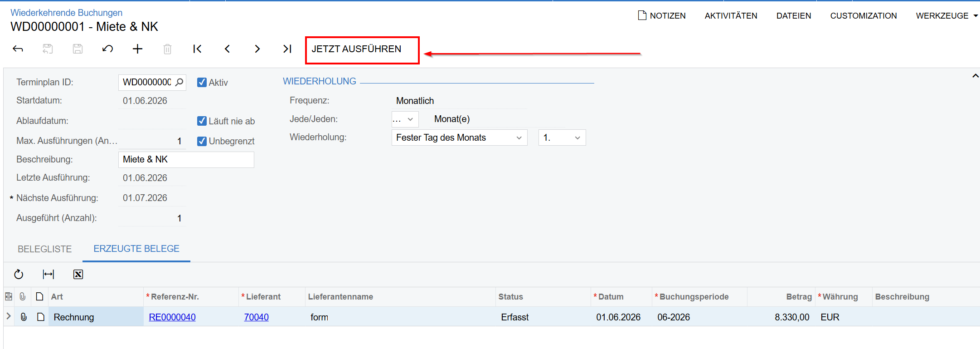This screenshot has width=980, height=349.
Task: Add a new record with plus icon
Action: [x=137, y=49]
